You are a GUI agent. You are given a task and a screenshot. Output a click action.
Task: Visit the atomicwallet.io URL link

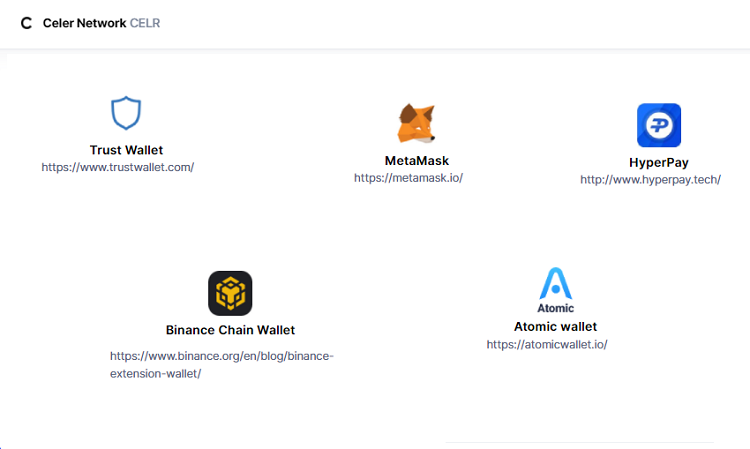coord(547,344)
